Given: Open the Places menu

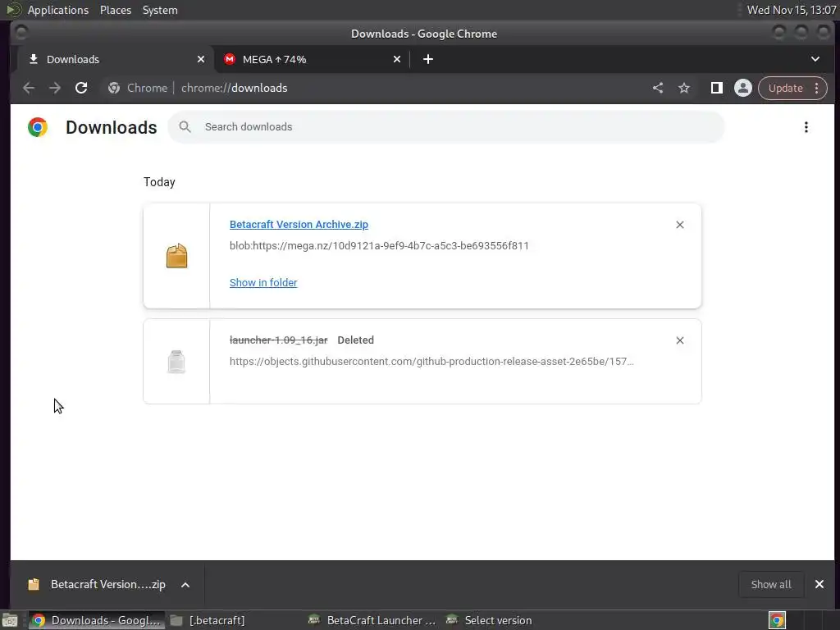Looking at the screenshot, I should 116,10.
